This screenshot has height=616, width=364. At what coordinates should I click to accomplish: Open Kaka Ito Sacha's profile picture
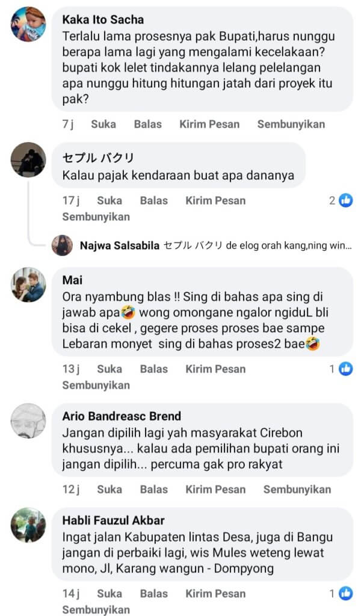click(x=28, y=24)
